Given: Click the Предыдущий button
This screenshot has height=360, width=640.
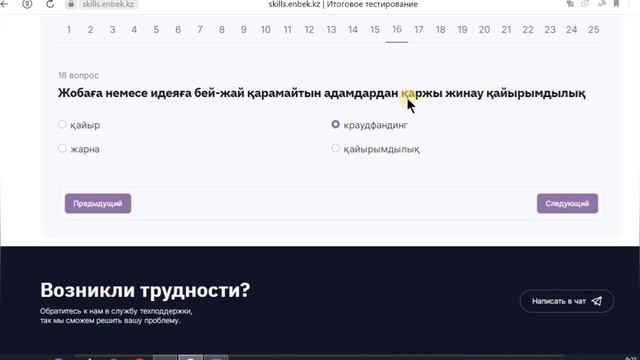Looking at the screenshot, I should coord(98,203).
